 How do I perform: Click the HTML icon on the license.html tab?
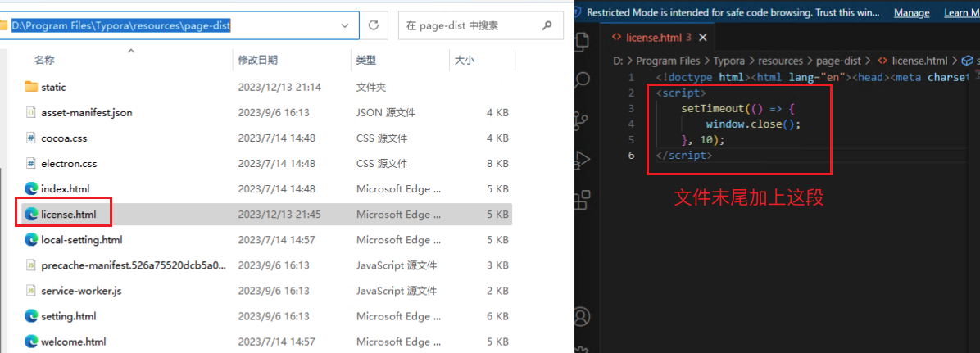click(x=615, y=38)
